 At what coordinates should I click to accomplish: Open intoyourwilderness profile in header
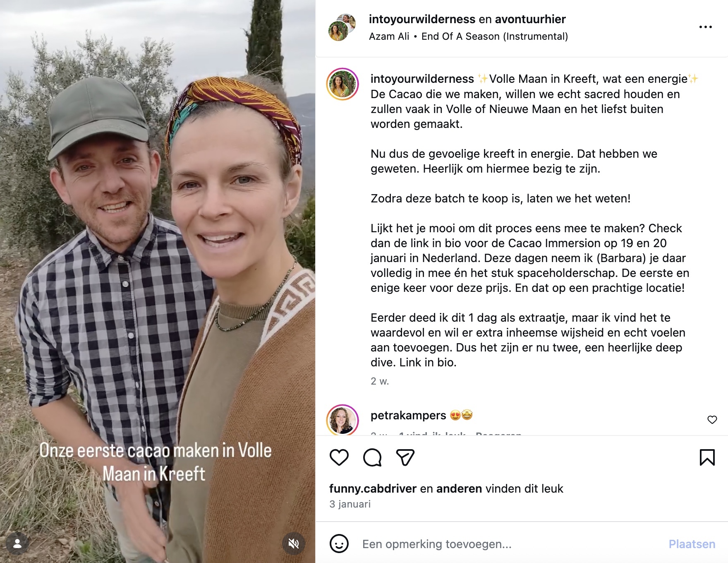[x=422, y=19]
